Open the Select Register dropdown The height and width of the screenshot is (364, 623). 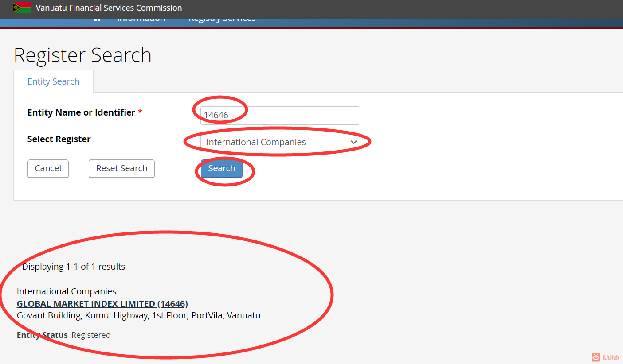tap(280, 142)
